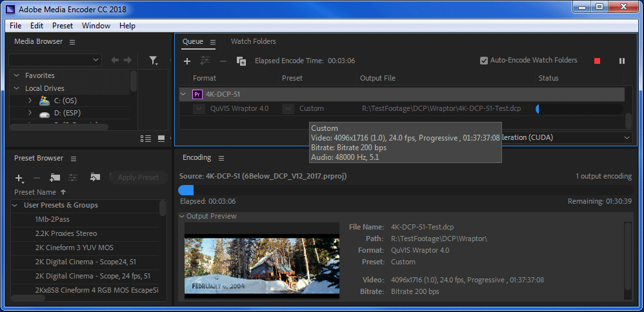The height and width of the screenshot is (312, 644).
Task: Open the Help menu
Action: point(127,25)
